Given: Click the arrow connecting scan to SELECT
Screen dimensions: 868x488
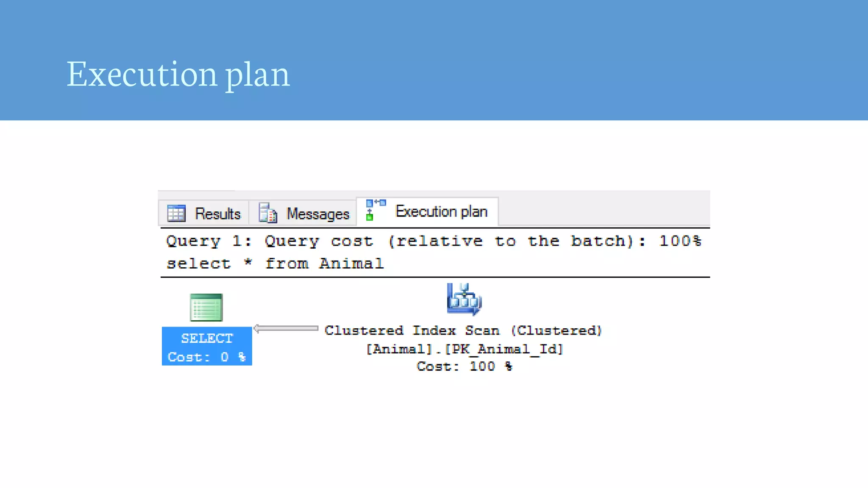Looking at the screenshot, I should [x=286, y=328].
